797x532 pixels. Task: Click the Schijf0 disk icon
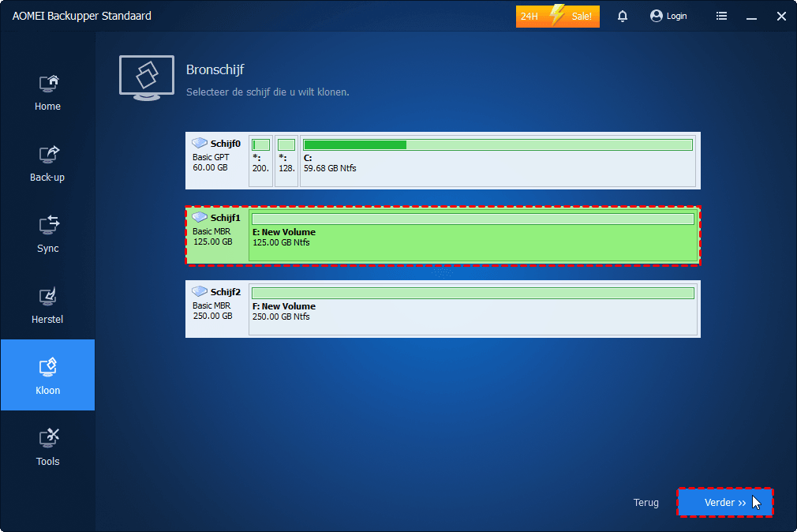tap(199, 143)
